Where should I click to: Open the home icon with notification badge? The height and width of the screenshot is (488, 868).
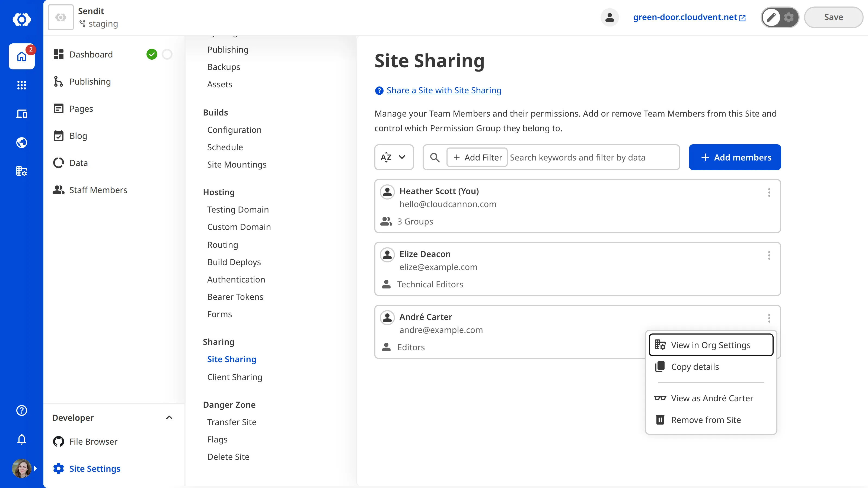point(22,56)
